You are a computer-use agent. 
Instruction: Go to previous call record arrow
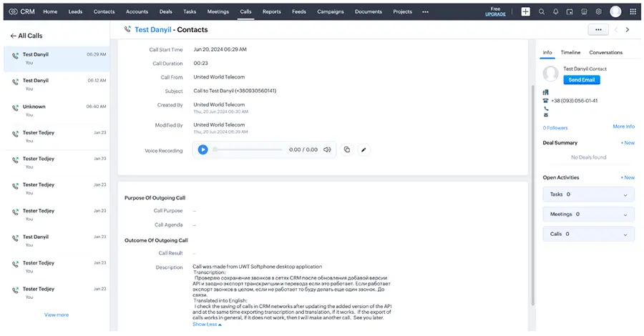615,29
